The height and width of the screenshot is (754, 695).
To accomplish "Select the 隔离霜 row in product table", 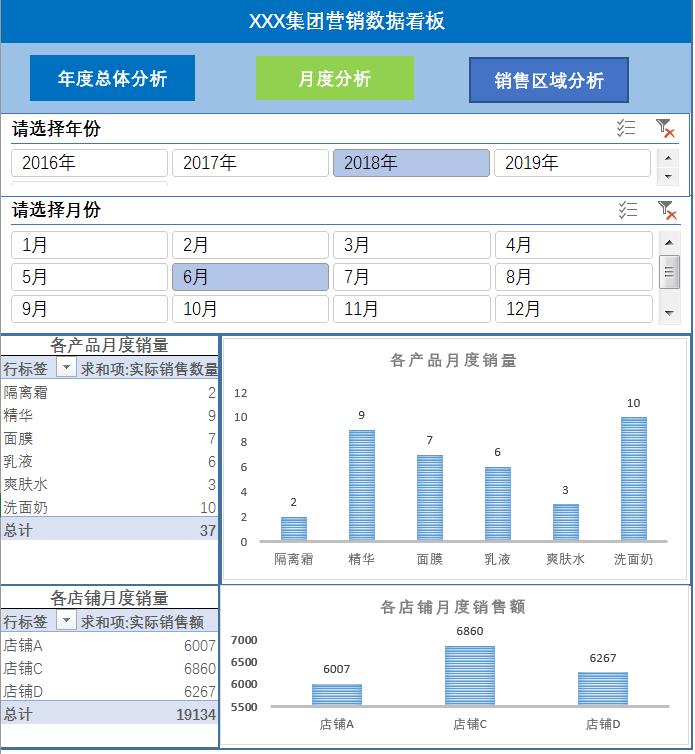I will pyautogui.click(x=109, y=392).
